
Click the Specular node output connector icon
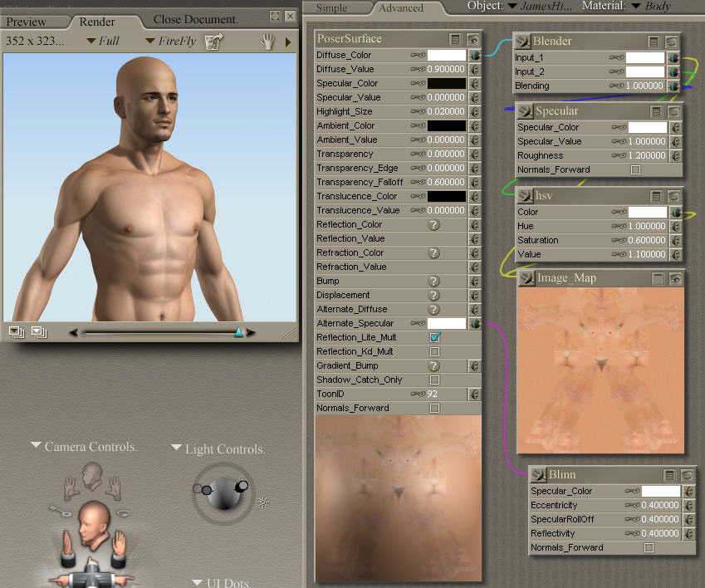click(x=525, y=111)
